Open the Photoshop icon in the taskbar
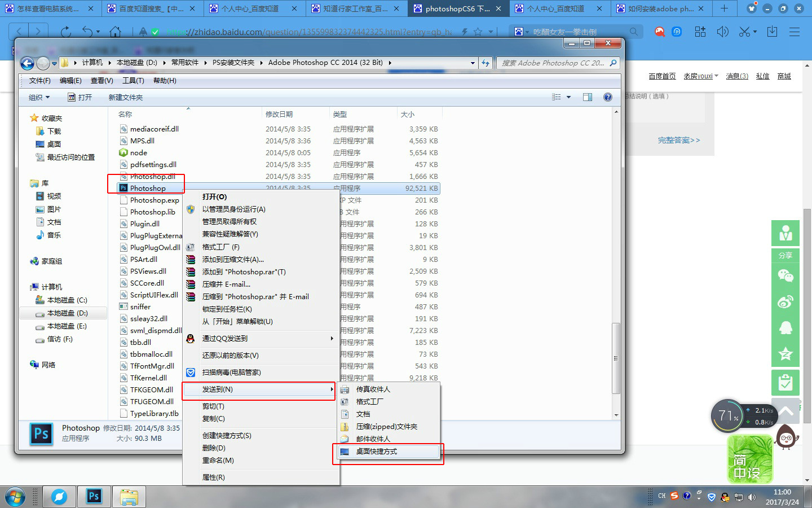Screen dimensions: 812x508 [x=94, y=497]
